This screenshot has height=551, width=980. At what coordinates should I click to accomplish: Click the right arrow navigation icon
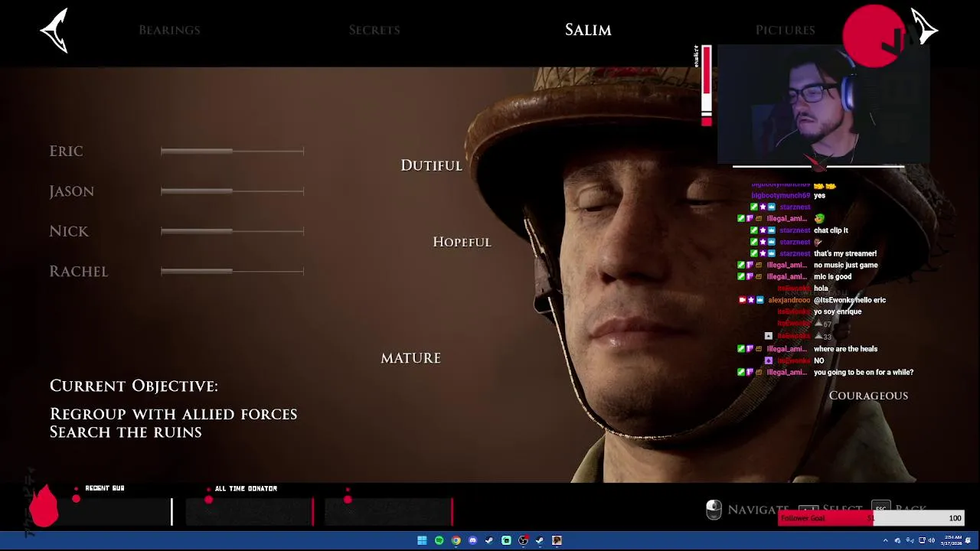(924, 29)
